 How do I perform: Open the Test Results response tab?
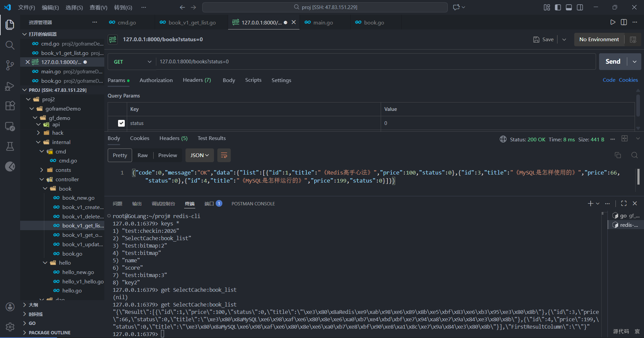pyautogui.click(x=212, y=138)
